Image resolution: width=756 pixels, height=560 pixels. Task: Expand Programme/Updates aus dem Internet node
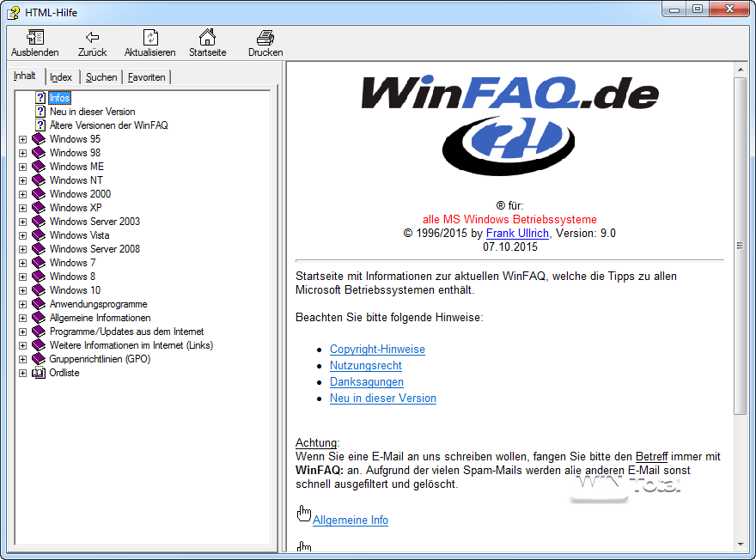[x=22, y=332]
